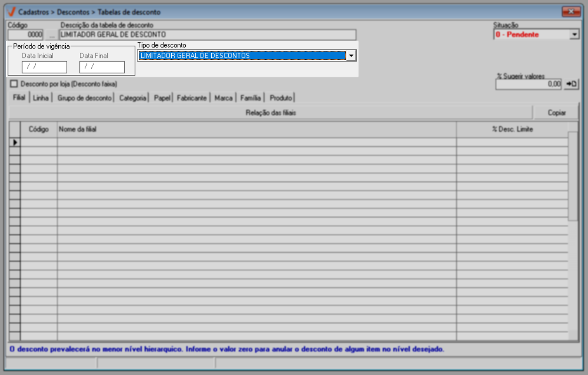The width and height of the screenshot is (588, 375).
Task: Switch to the Marca tab
Action: [223, 98]
